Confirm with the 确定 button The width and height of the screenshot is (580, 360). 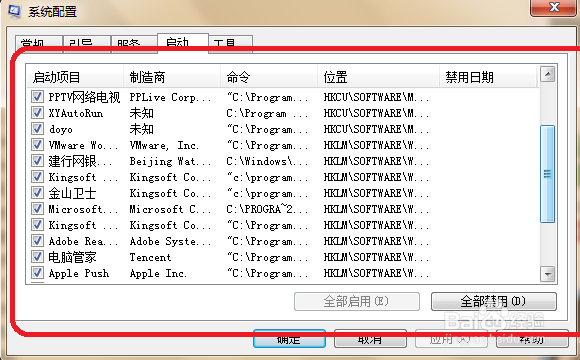click(289, 339)
